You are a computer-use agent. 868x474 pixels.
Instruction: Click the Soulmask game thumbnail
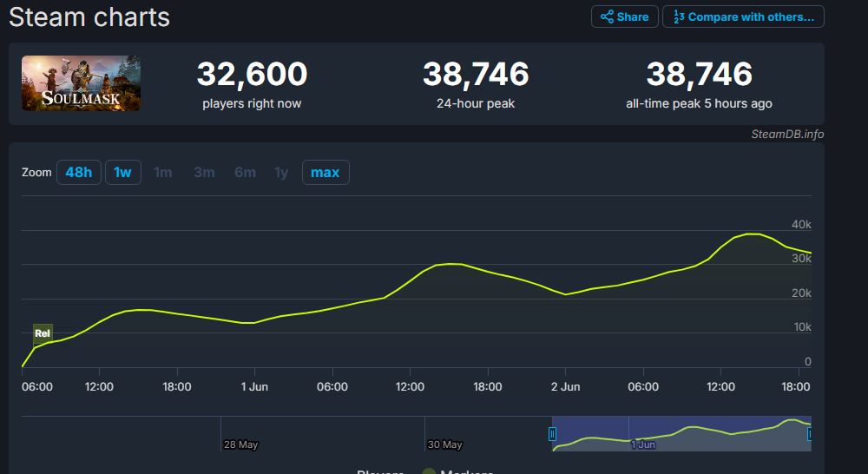(81, 83)
